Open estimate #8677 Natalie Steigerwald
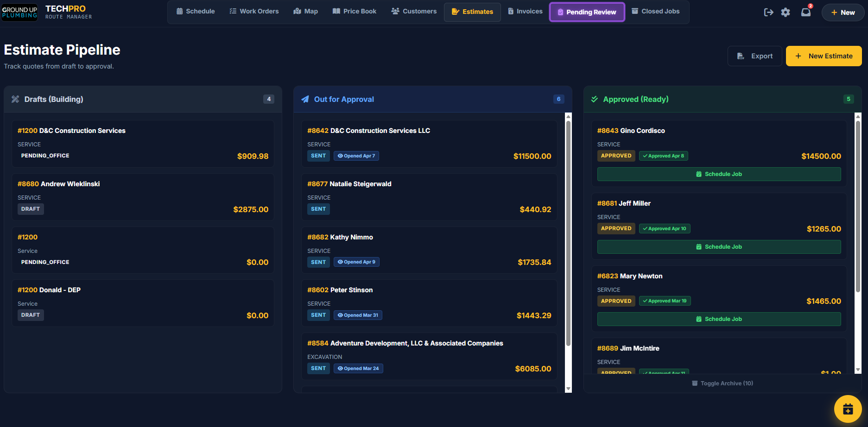This screenshot has width=868, height=427. [x=429, y=197]
